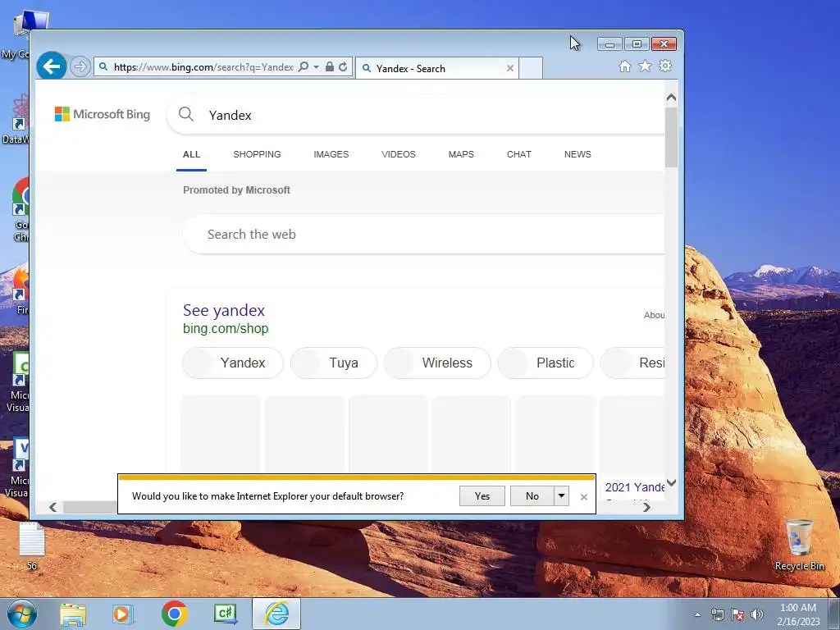
Task: Minimize the Internet Explorer window
Action: point(610,44)
